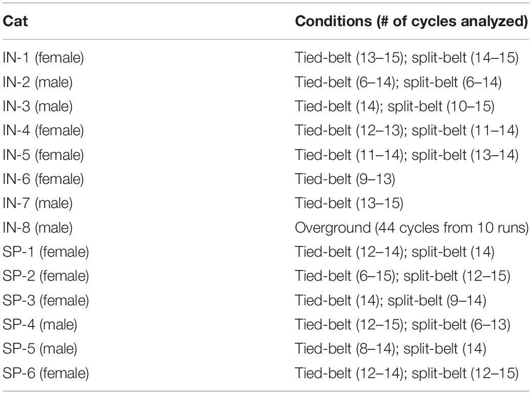Select the IN-7 (male) row label
Viewport: 532px width, 394px height.
point(38,203)
